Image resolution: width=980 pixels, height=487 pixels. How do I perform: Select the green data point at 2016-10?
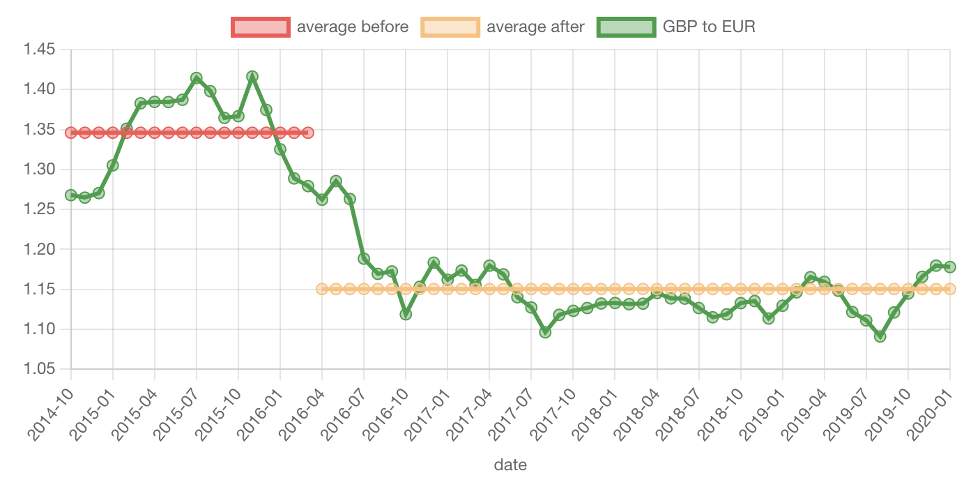point(406,314)
